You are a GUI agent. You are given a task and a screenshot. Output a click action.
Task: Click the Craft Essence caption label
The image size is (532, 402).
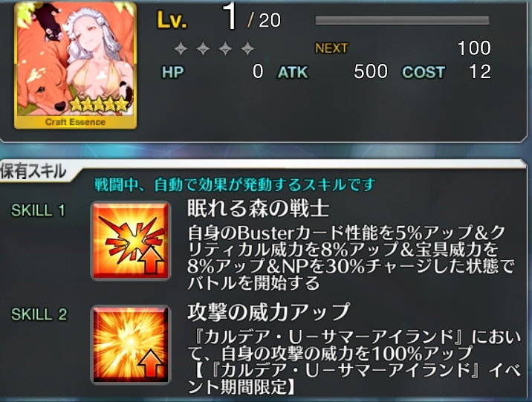pyautogui.click(x=75, y=122)
